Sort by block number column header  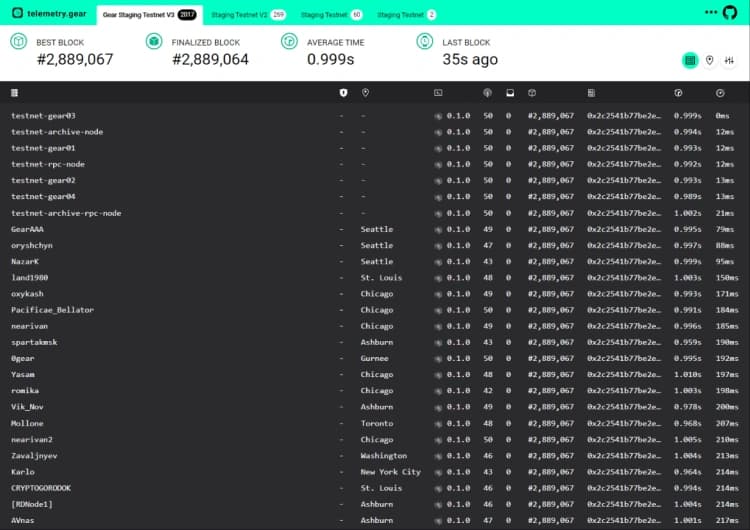[x=532, y=93]
